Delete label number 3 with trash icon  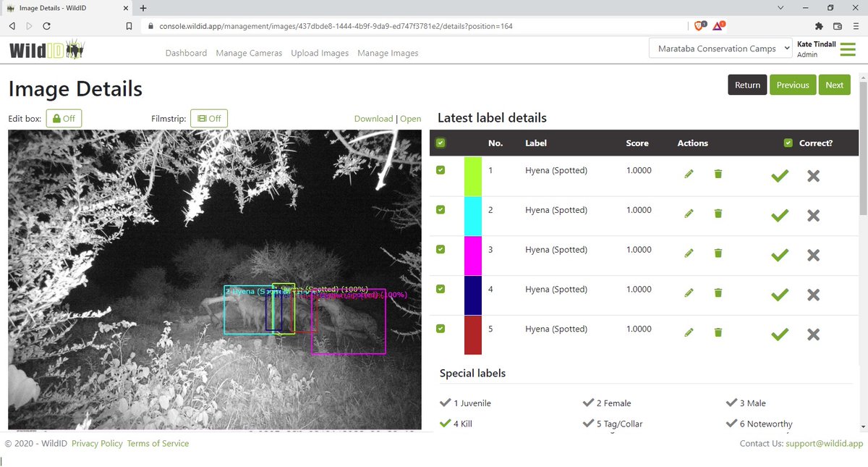click(718, 253)
